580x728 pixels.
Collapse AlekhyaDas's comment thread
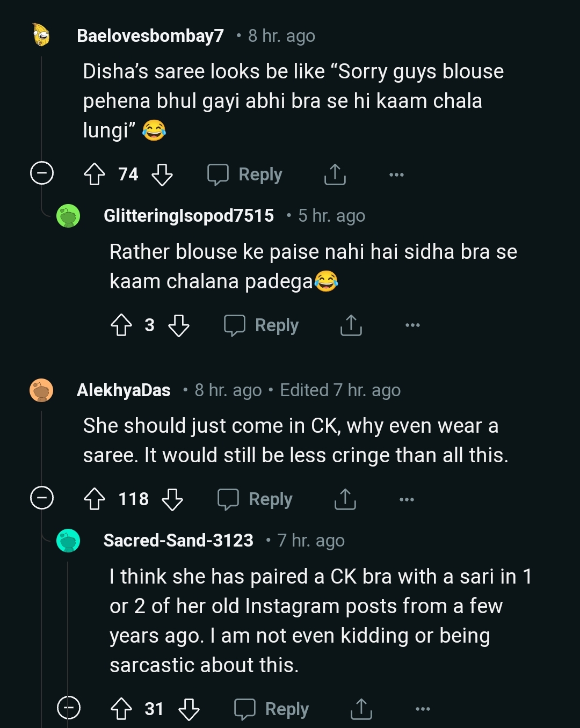click(x=42, y=498)
